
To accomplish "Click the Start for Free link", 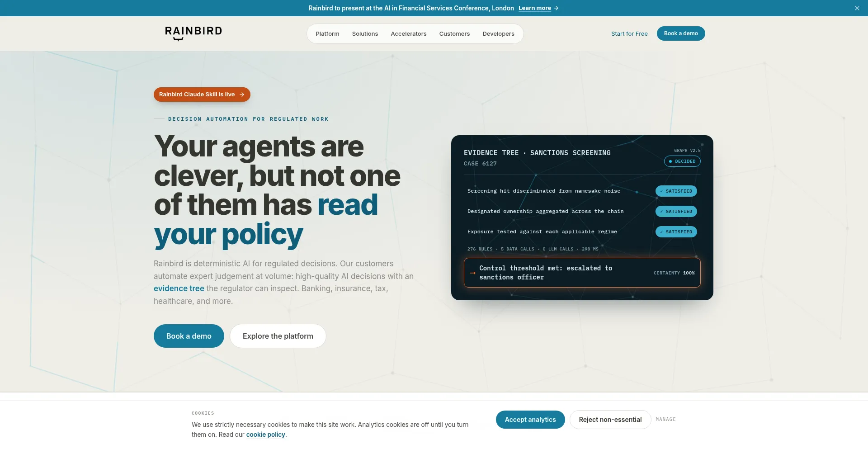I will pyautogui.click(x=629, y=34).
